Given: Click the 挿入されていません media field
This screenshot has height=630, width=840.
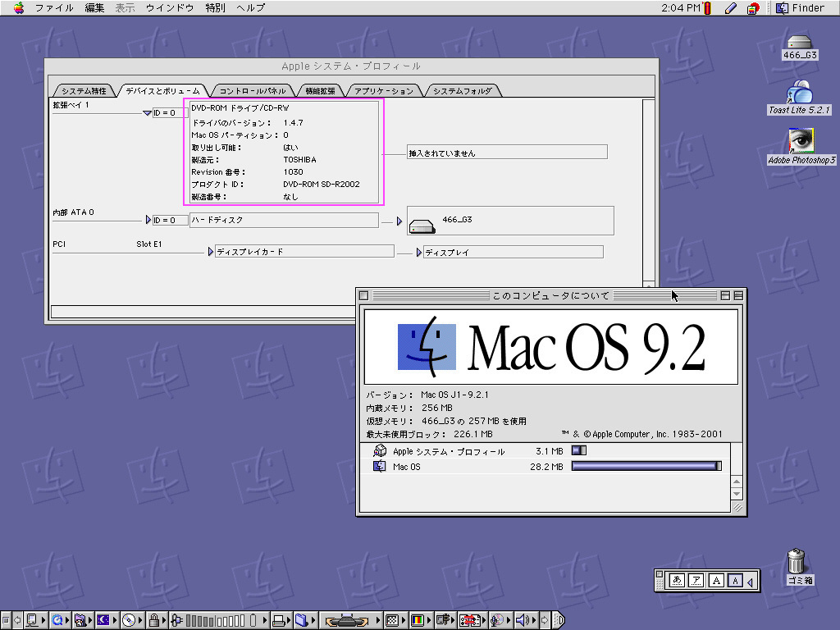Looking at the screenshot, I should point(507,152).
